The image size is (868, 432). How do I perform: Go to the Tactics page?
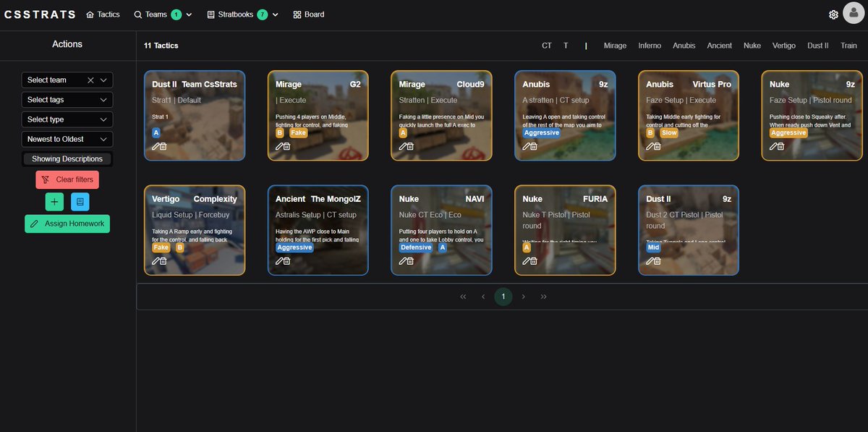coord(103,14)
